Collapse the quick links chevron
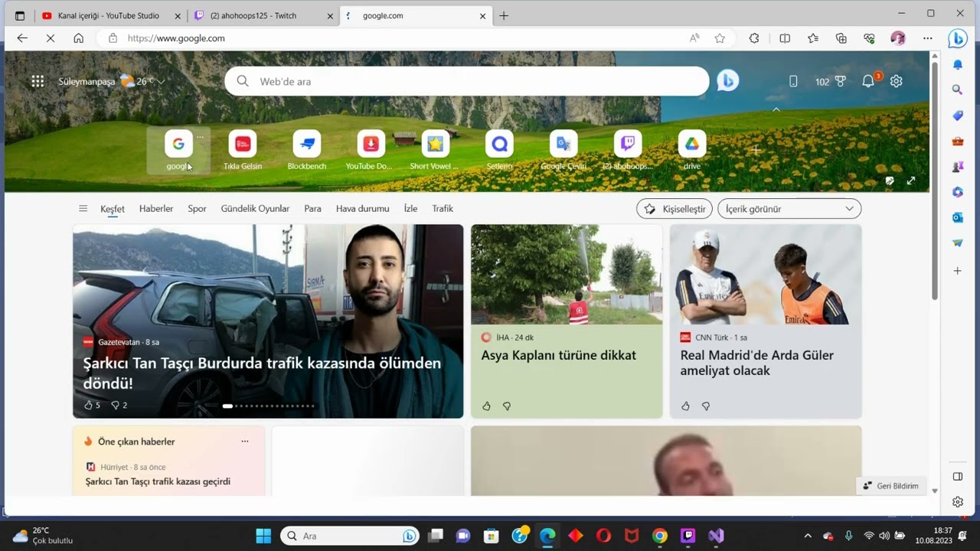The image size is (980, 551). click(x=776, y=110)
